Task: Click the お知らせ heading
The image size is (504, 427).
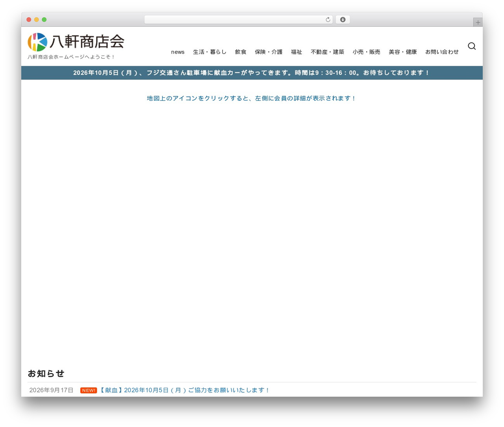Action: (x=46, y=373)
